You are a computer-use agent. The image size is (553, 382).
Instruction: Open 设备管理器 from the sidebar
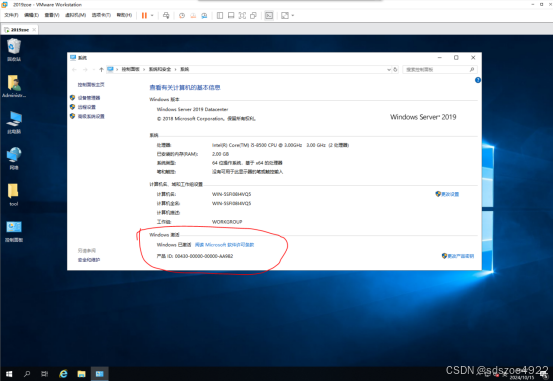click(89, 98)
